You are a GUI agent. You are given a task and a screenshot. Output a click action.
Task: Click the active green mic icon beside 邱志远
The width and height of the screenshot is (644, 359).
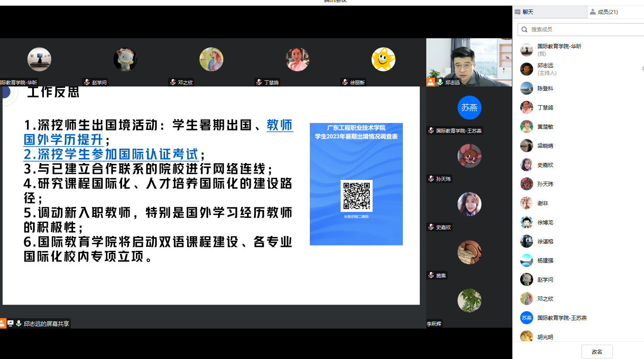(x=440, y=82)
